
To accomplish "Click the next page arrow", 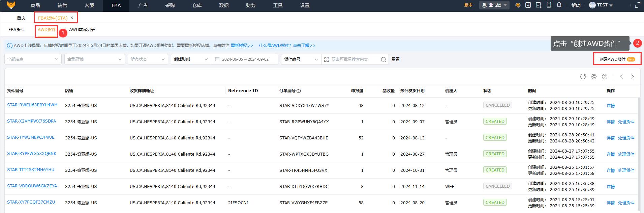I will coord(633,77).
